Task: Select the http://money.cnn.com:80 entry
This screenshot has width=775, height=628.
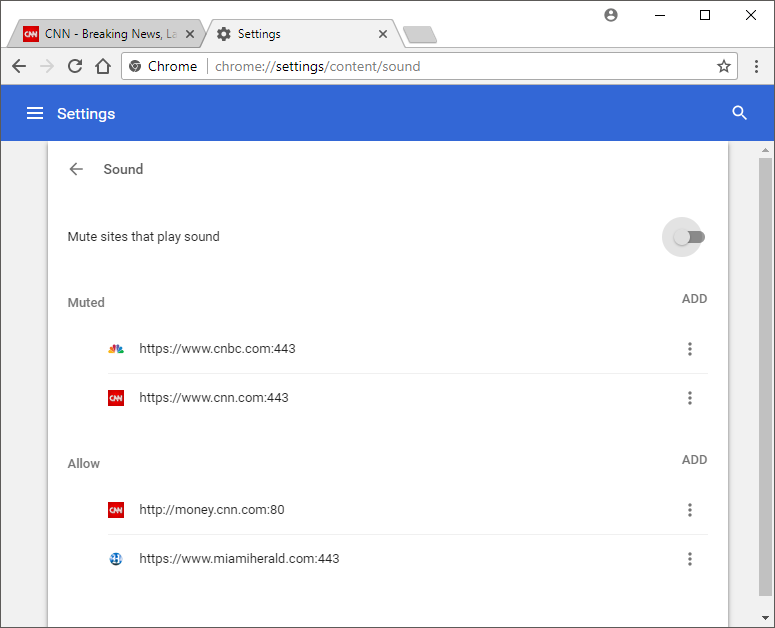Action: tap(408, 510)
